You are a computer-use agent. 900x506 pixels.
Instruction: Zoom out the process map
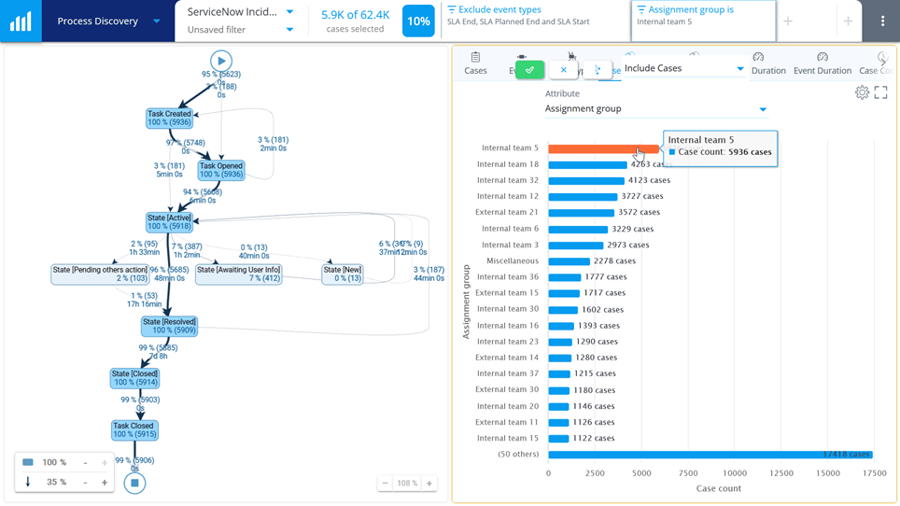[385, 483]
